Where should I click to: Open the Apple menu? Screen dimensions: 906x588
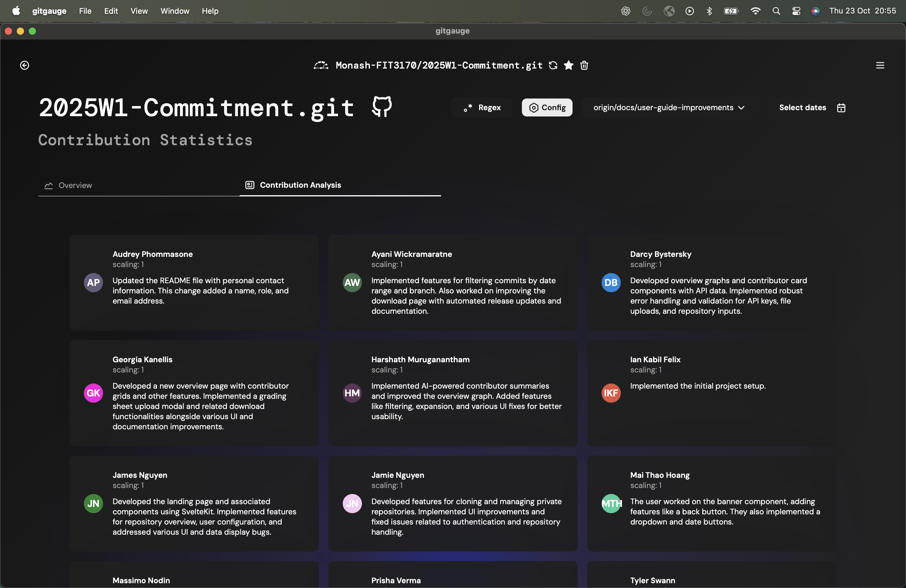pyautogui.click(x=16, y=11)
